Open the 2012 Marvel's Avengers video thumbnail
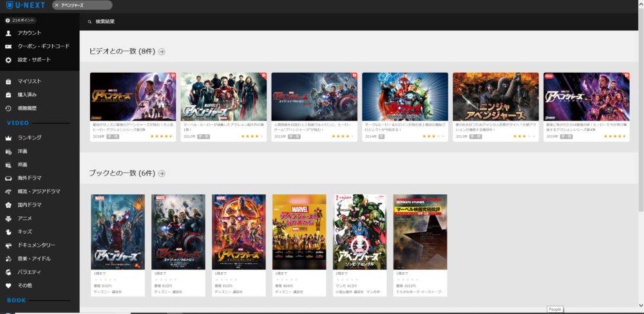The image size is (644, 314). coord(223,97)
